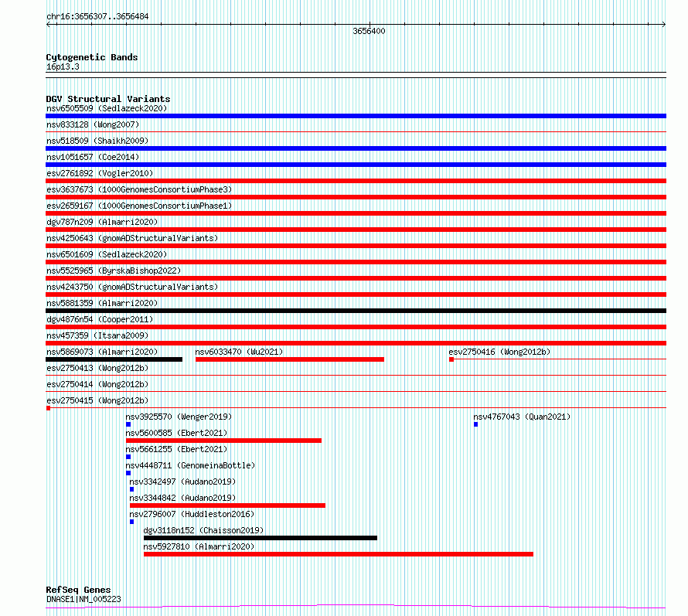Image resolution: width=688 pixels, height=616 pixels.
Task: Click the left arrow of the ruler
Action: 49,25
